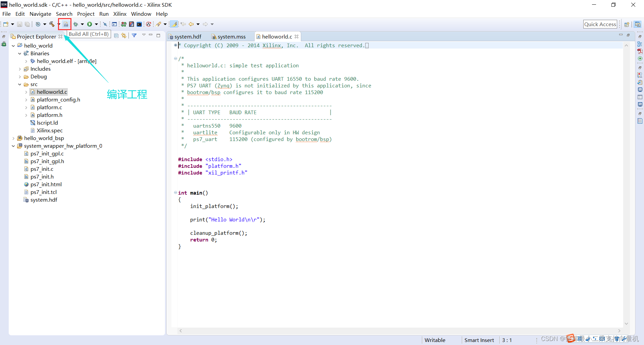Fold the helloworld.c description comment
This screenshot has height=345, width=644.
pos(175,59)
